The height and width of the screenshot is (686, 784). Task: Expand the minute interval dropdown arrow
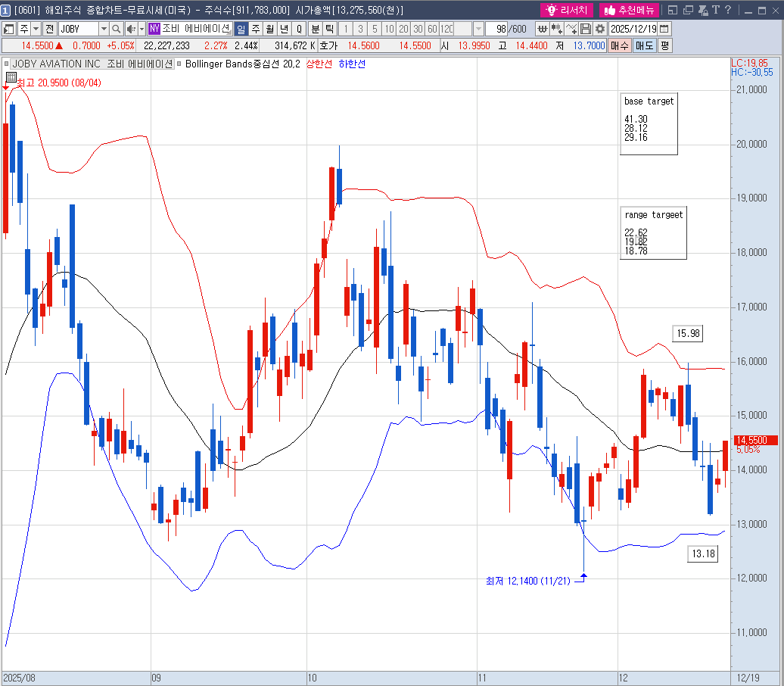[478, 29]
